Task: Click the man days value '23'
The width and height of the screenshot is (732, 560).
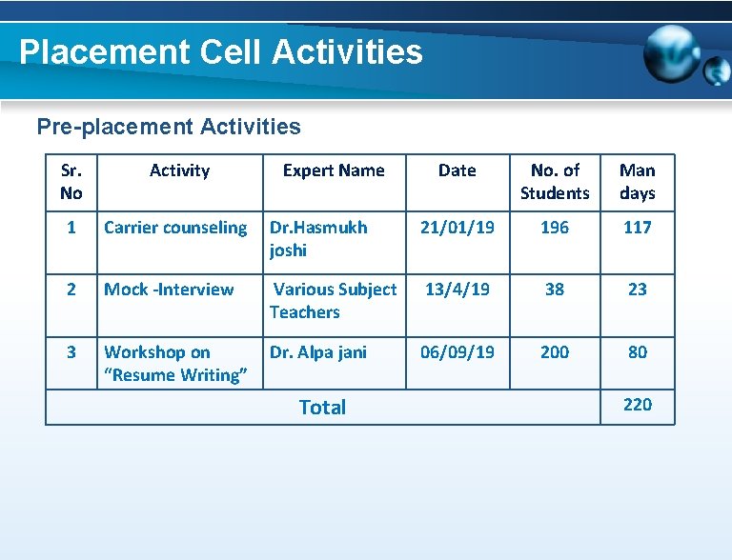Action: [x=638, y=290]
